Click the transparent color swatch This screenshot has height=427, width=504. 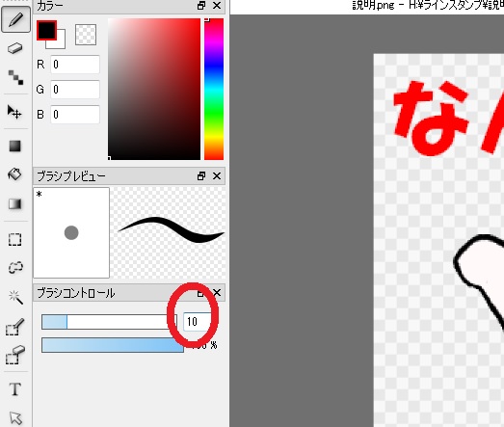(x=86, y=35)
